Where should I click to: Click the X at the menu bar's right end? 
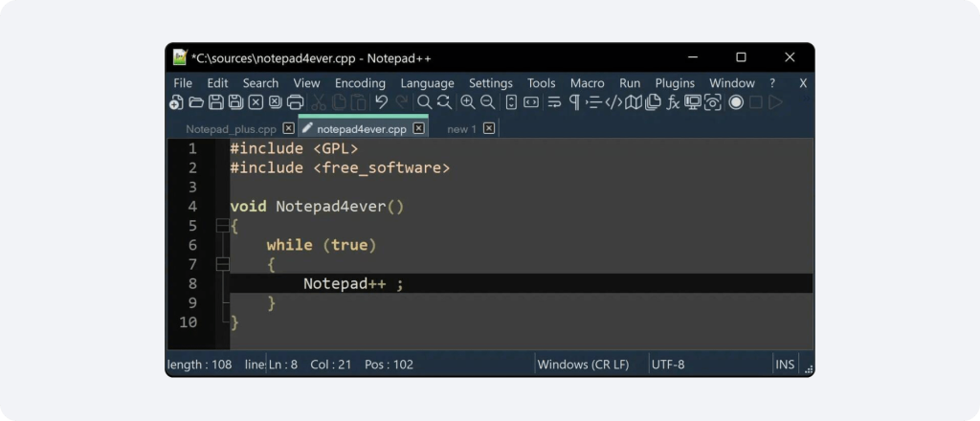click(x=803, y=83)
